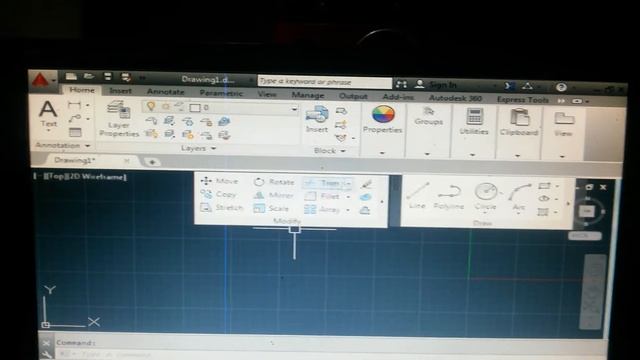This screenshot has height=360, width=640.
Task: Open the Express Tools ribbon tab
Action: (522, 100)
